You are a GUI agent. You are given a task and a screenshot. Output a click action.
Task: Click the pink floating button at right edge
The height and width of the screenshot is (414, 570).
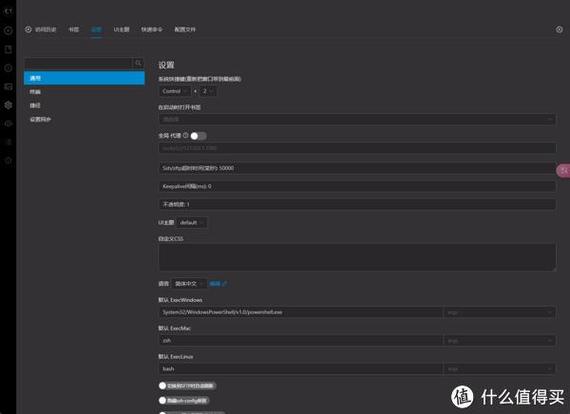pyautogui.click(x=563, y=170)
